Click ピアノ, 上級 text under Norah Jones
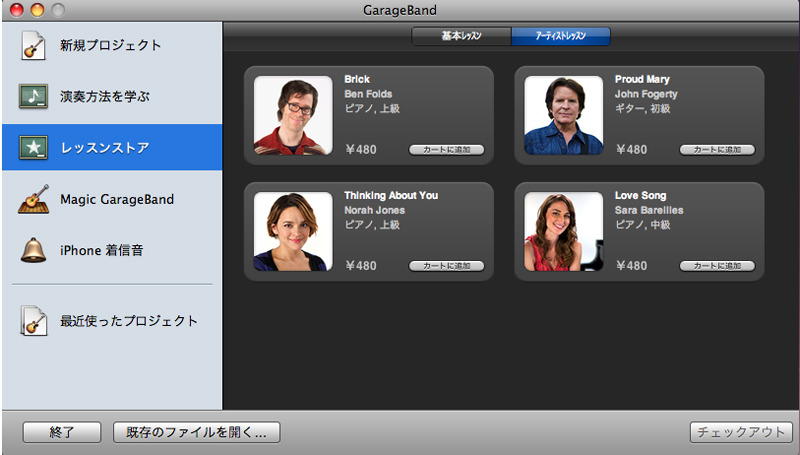 pos(371,225)
